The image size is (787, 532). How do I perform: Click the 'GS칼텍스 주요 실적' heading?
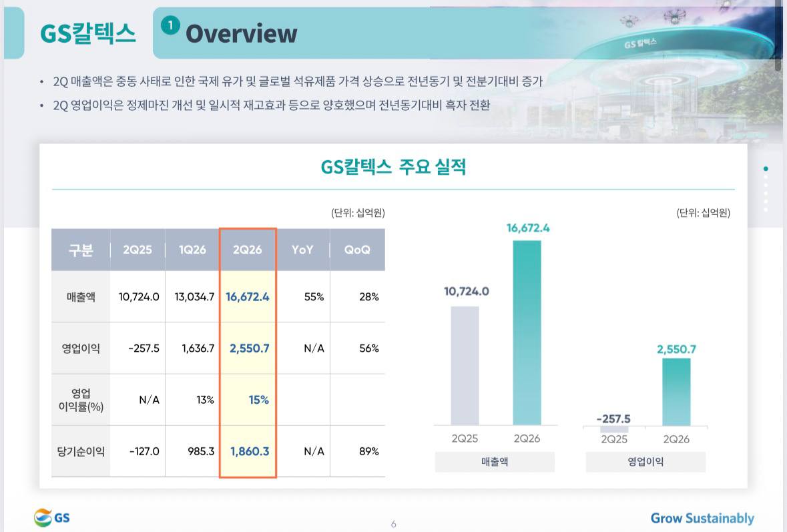coord(393,167)
